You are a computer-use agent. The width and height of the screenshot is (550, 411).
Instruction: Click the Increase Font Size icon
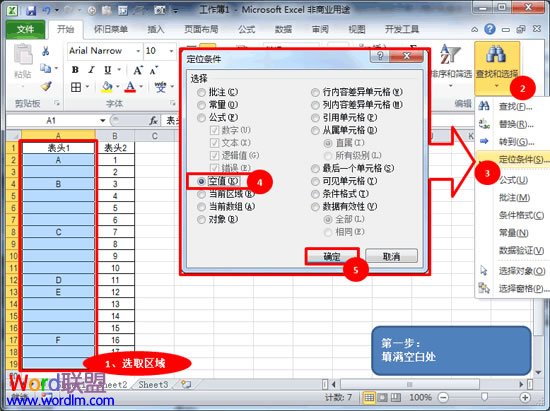click(x=138, y=70)
